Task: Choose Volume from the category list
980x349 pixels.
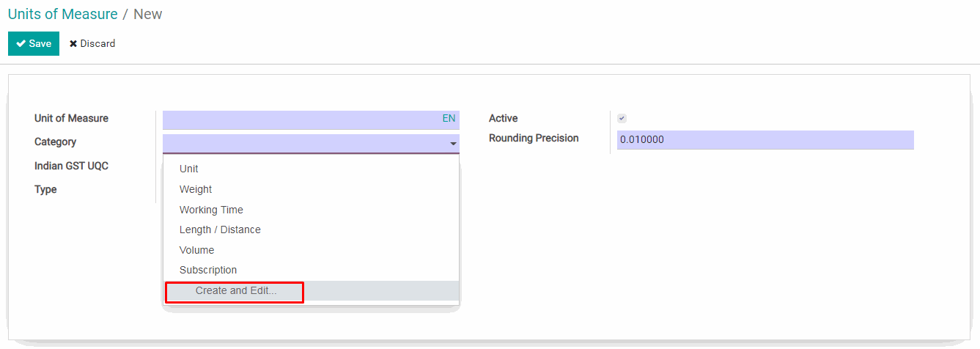Action: click(x=196, y=250)
